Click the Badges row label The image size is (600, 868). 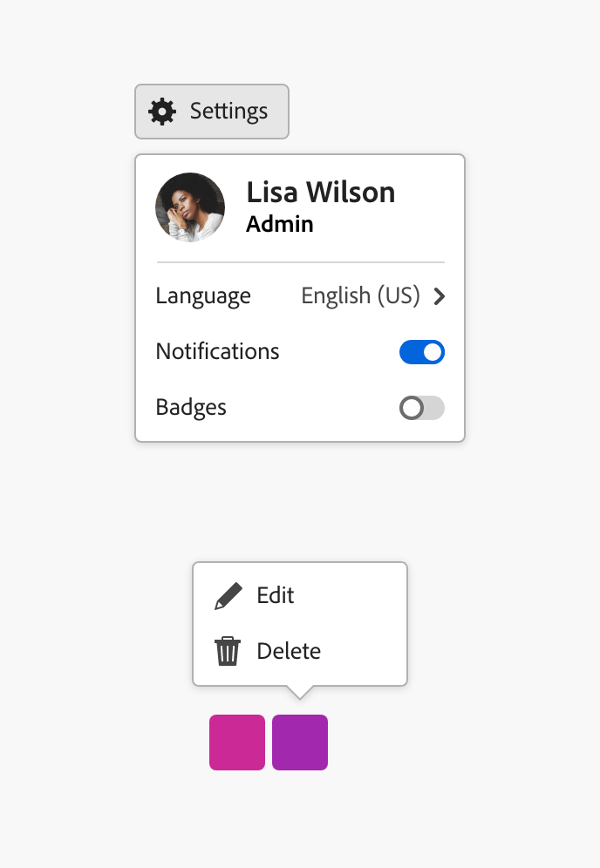click(x=190, y=407)
